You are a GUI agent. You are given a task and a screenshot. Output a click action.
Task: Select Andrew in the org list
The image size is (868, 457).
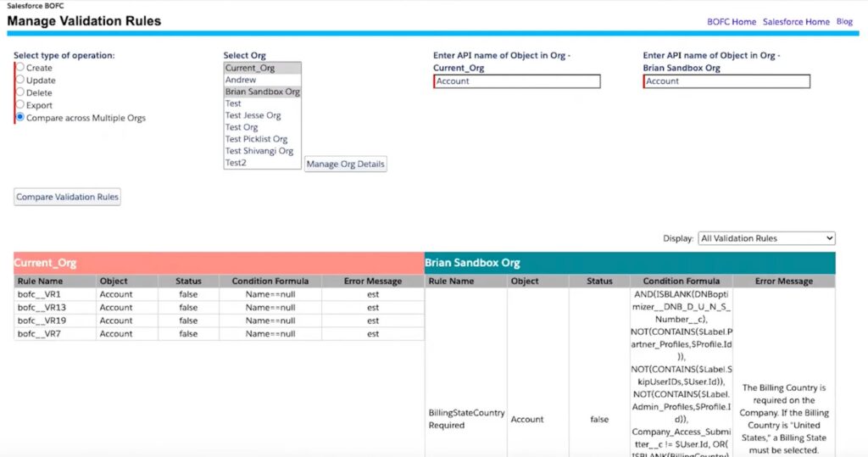263,80
